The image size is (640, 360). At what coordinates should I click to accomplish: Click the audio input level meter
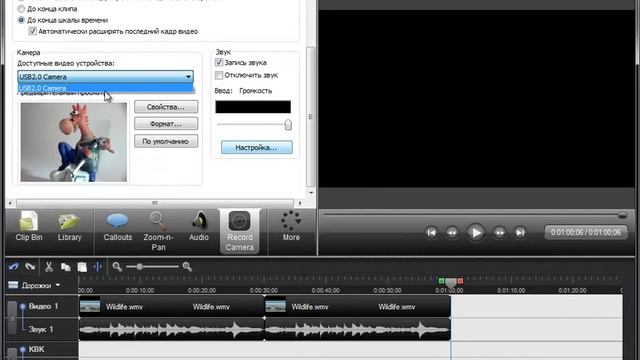[x=253, y=107]
